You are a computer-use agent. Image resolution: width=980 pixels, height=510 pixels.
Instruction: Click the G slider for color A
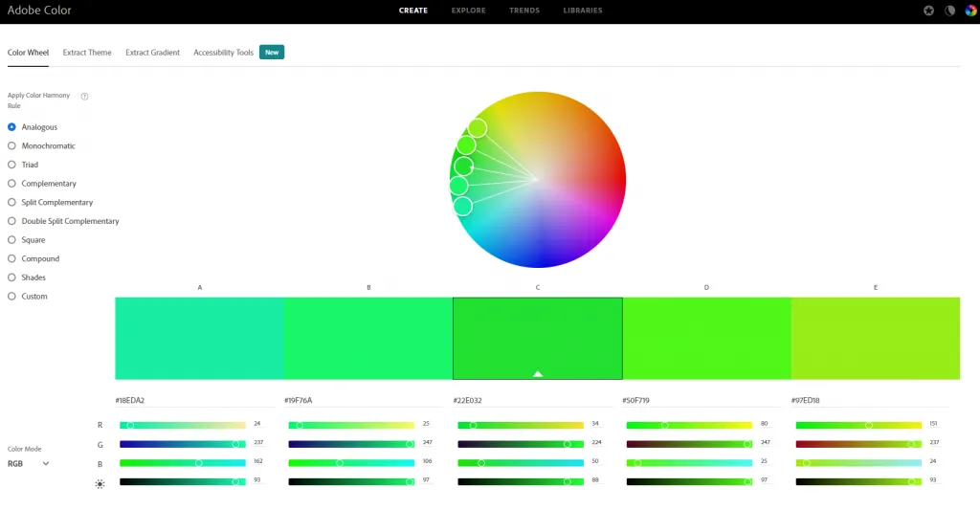(183, 444)
